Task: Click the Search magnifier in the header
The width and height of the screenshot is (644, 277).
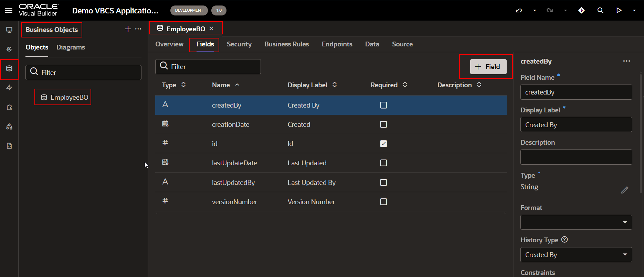Action: [x=600, y=10]
